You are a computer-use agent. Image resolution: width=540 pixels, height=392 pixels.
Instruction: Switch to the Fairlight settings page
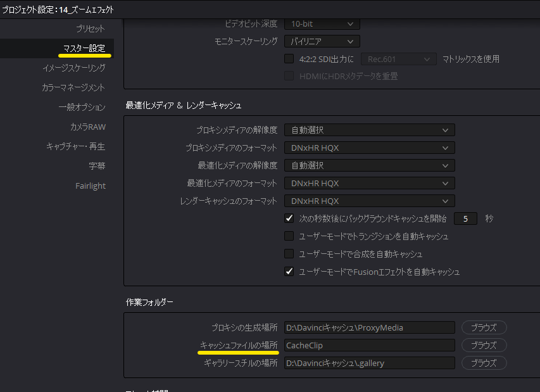click(x=91, y=186)
